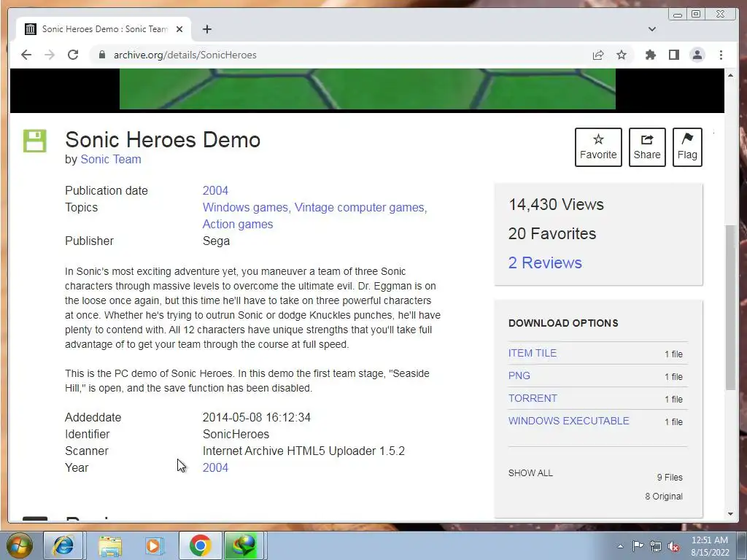The image size is (747, 560).
Task: Click the DOWNLOAD OPTIONS heading
Action: click(x=563, y=323)
